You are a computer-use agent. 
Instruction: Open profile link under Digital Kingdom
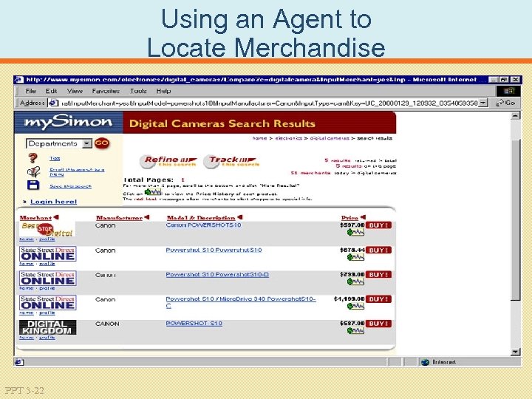click(47, 338)
